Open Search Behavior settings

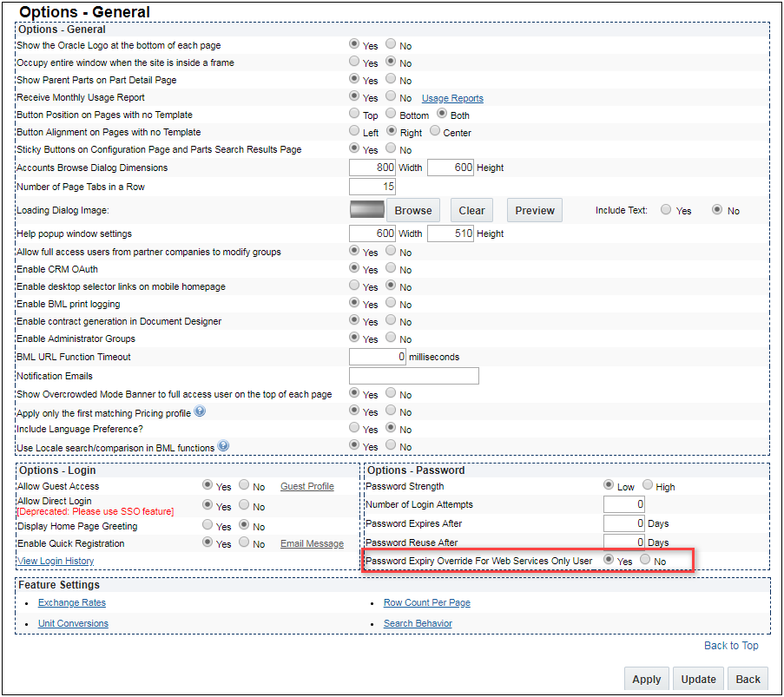(x=418, y=623)
